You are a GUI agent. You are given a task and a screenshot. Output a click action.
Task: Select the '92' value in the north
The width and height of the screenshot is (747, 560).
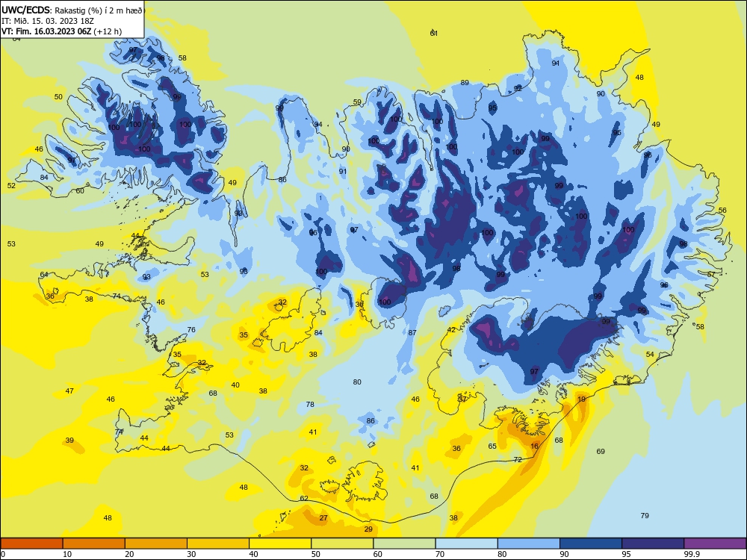[518, 88]
